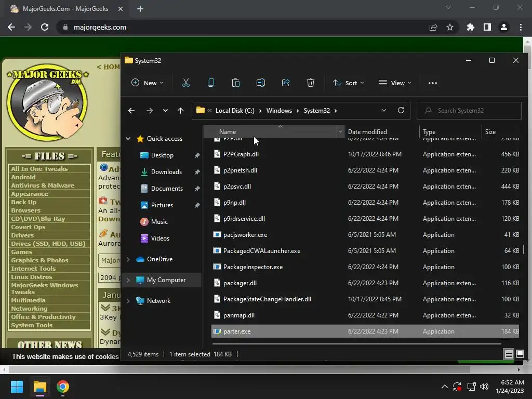
Task: Click the Delete trash can icon
Action: [x=311, y=83]
